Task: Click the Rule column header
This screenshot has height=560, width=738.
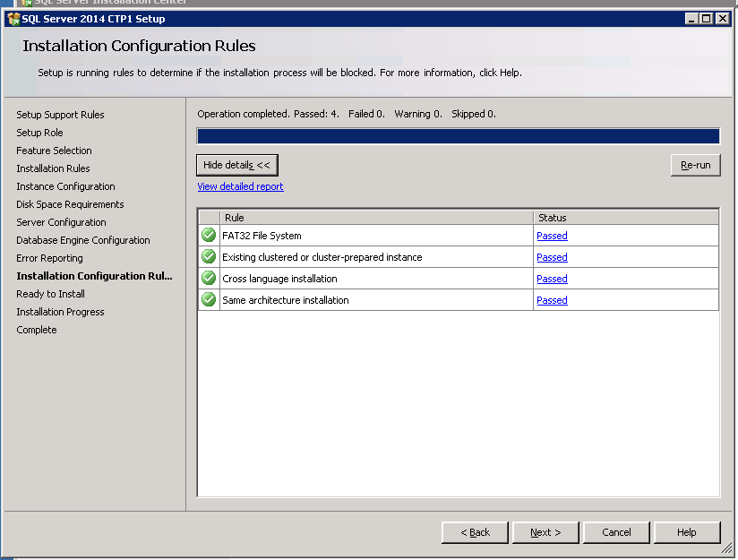Action: pos(376,217)
